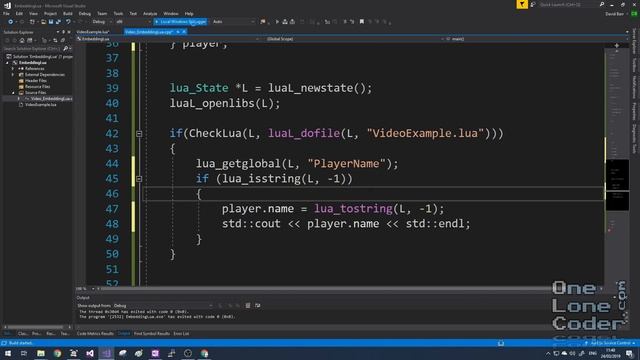Click the OneNote purple taskbar icon

pyautogui.click(x=155, y=353)
